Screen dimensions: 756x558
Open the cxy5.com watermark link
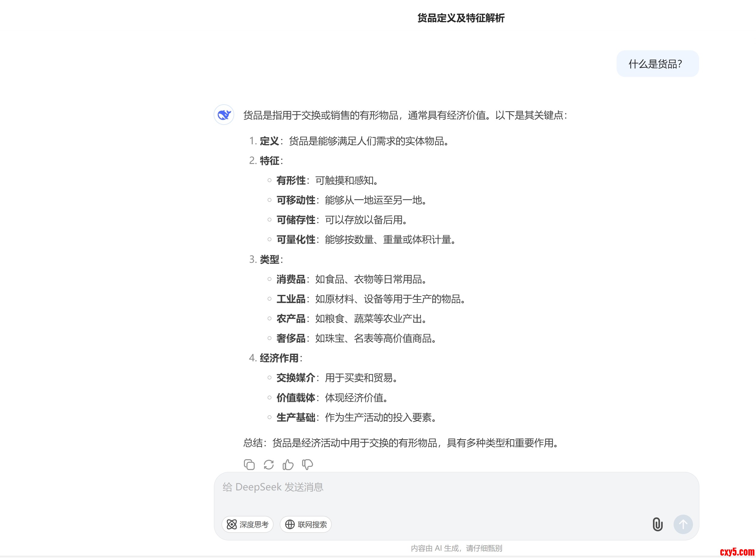click(x=738, y=552)
